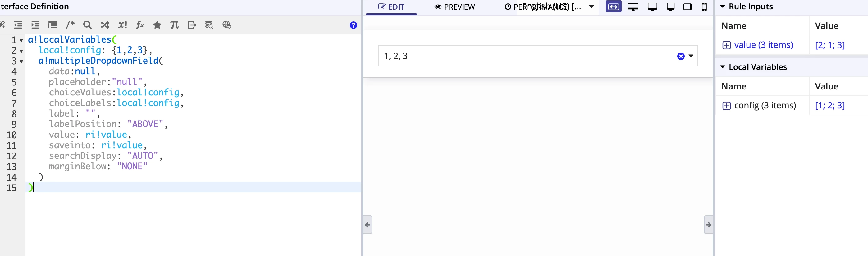Screen dimensions: 868x256
Task: Collapse the Local Variables section
Action: (722, 67)
